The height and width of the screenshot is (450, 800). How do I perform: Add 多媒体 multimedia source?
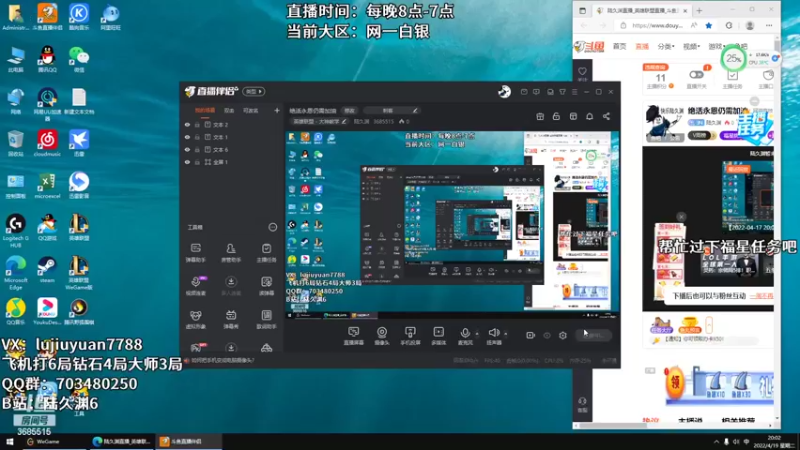pos(439,336)
